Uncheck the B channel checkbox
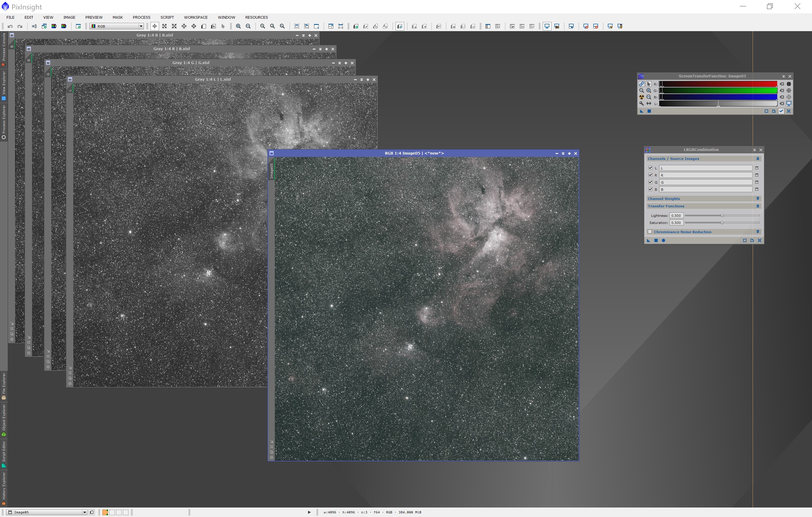 pos(651,189)
